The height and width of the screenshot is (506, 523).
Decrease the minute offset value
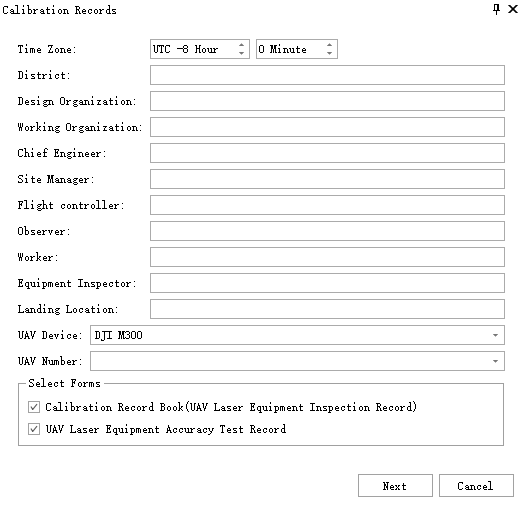click(330, 53)
